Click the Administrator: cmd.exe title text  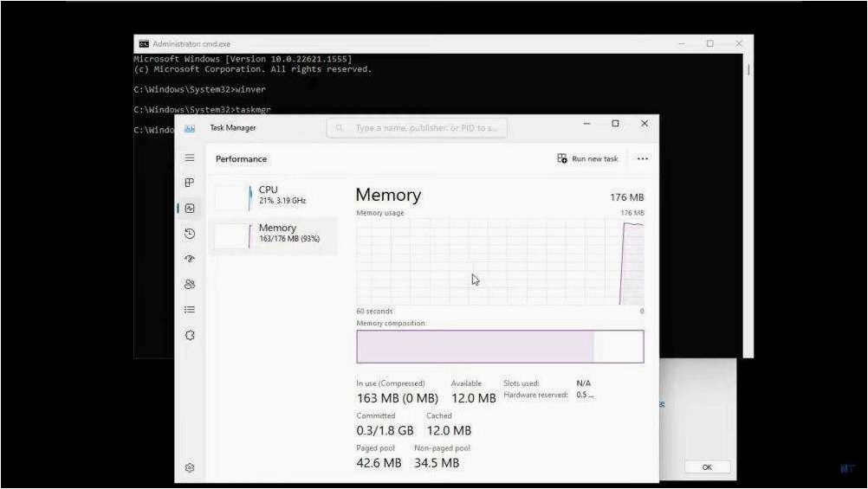[191, 43]
